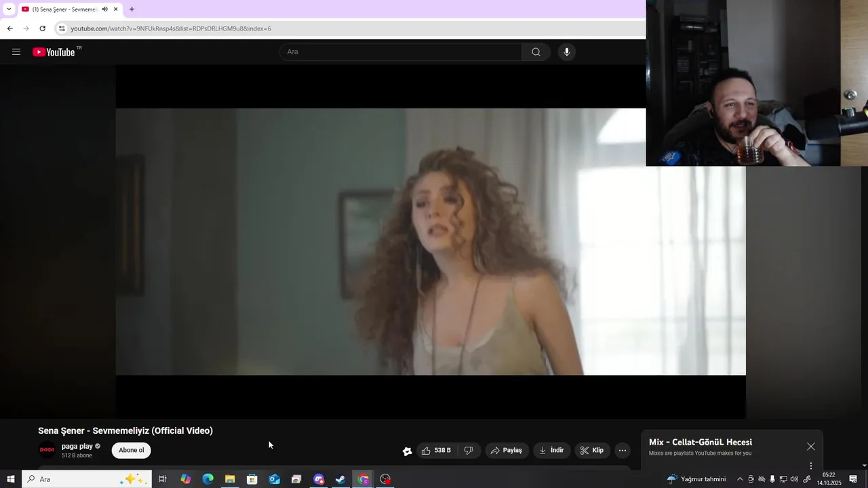Screen dimensions: 868x488
Task: Open the Yağmur tahmini weather widget
Action: [696, 479]
